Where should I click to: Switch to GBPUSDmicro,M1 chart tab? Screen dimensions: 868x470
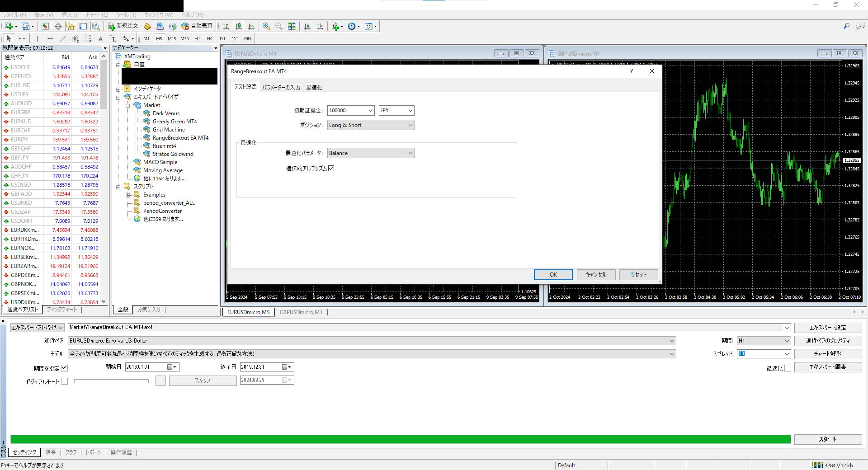(x=301, y=312)
